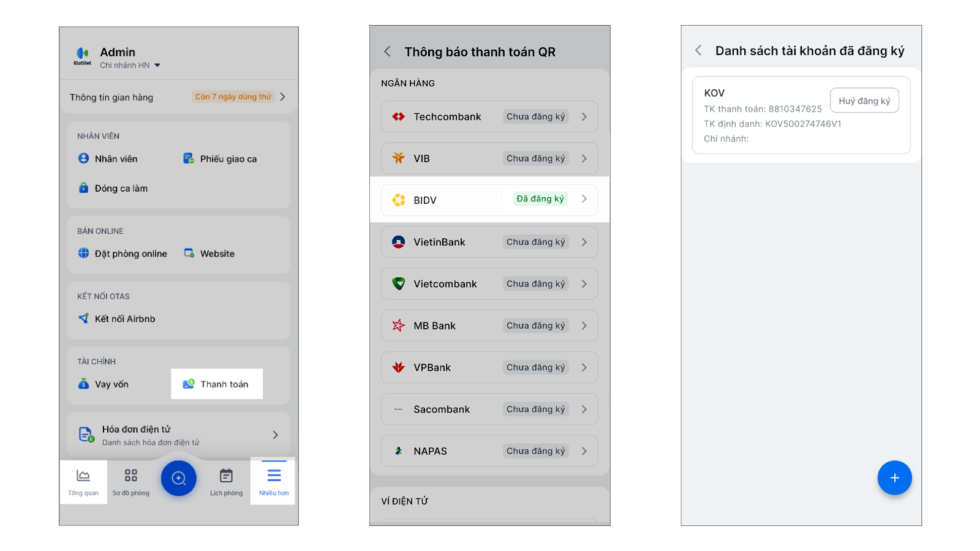Open the Nhân viên staff icon
Image resolution: width=980 pixels, height=551 pixels.
pyautogui.click(x=84, y=159)
